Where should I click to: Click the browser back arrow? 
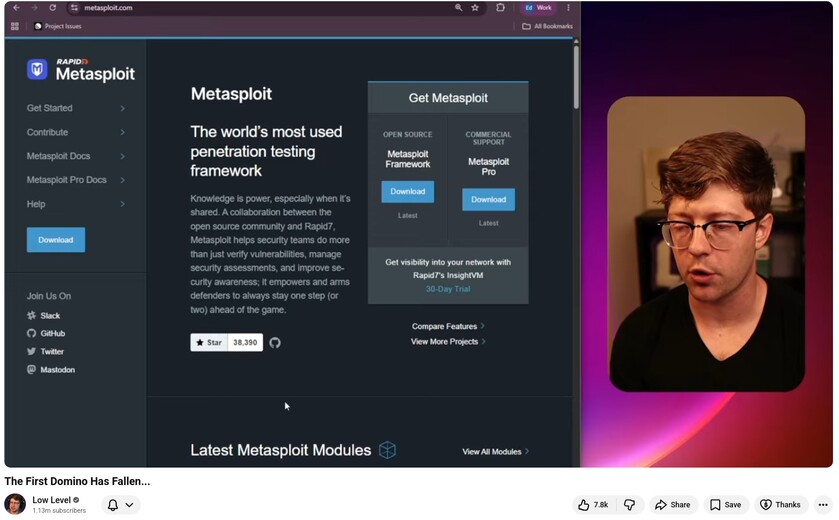click(16, 7)
